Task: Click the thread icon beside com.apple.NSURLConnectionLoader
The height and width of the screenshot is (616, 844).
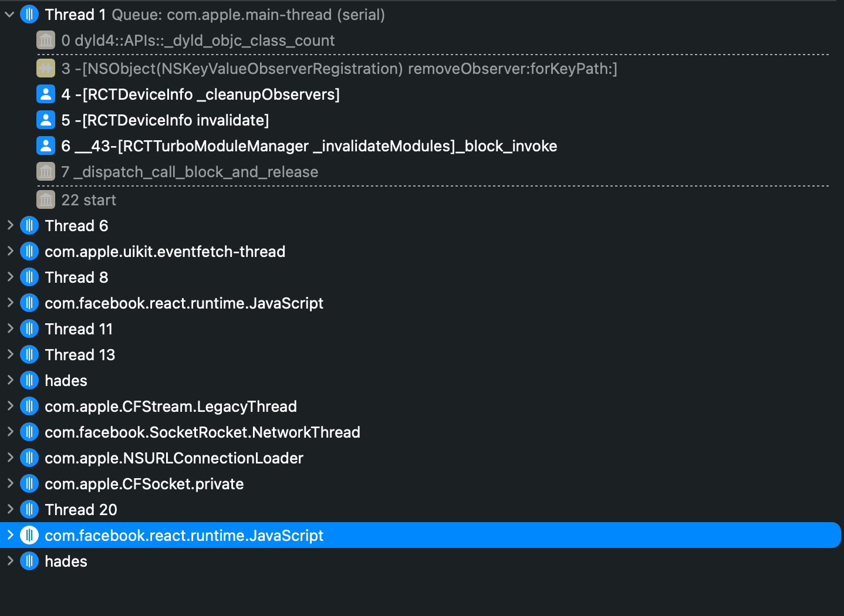Action: tap(29, 458)
